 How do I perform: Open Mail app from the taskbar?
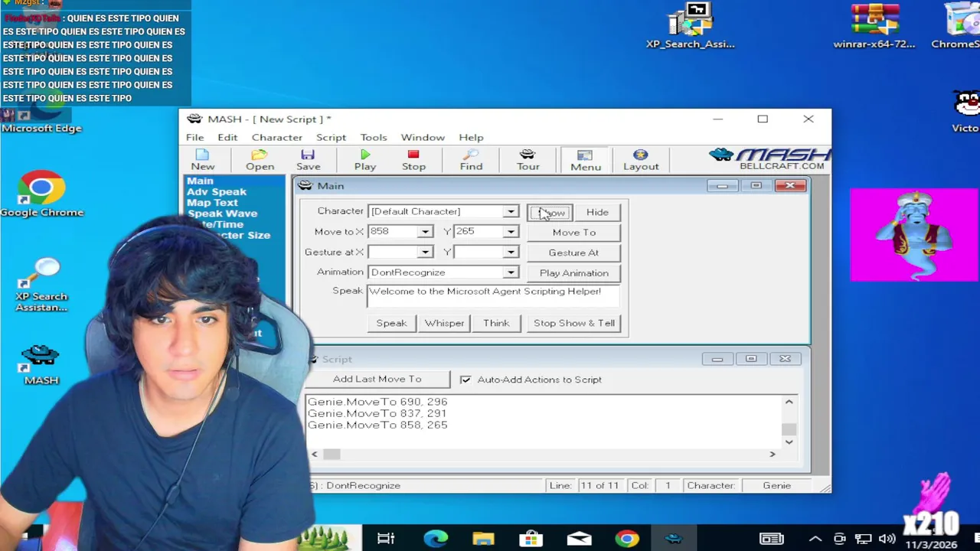[x=579, y=539]
